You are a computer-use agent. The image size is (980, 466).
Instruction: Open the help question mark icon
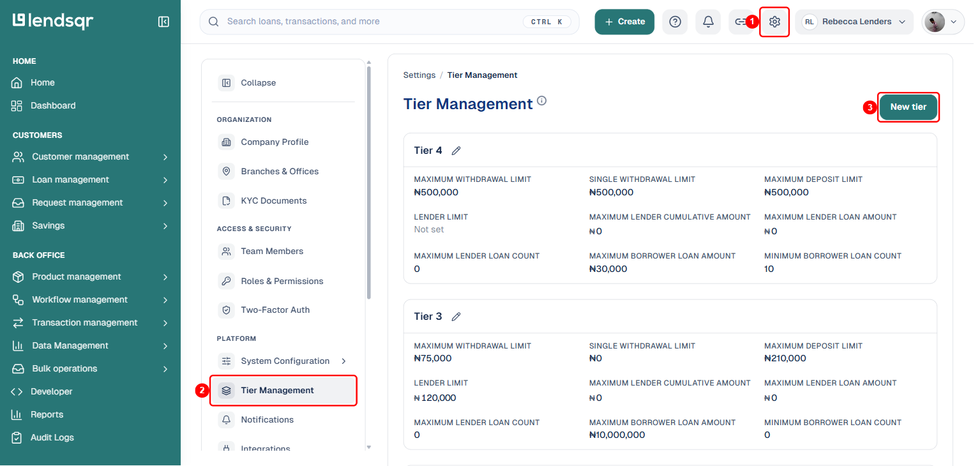[675, 22]
